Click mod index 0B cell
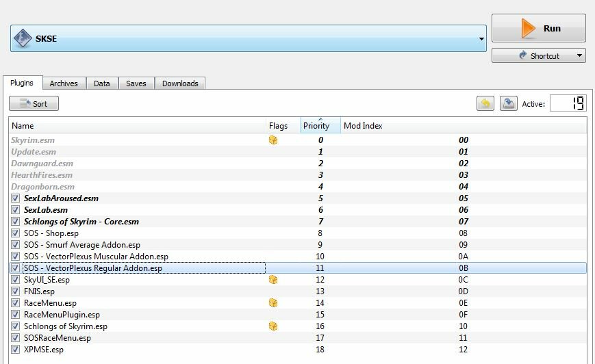 click(464, 268)
